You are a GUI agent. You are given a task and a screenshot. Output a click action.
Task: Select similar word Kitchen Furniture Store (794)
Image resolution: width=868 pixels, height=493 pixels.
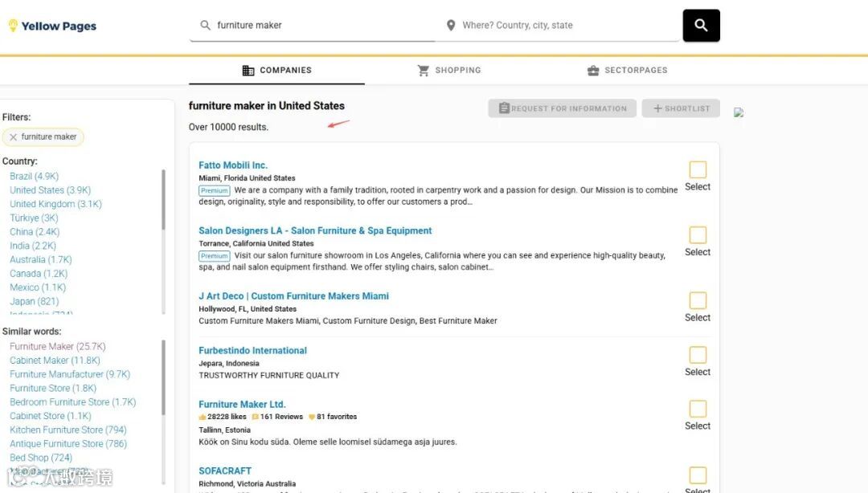coord(68,430)
